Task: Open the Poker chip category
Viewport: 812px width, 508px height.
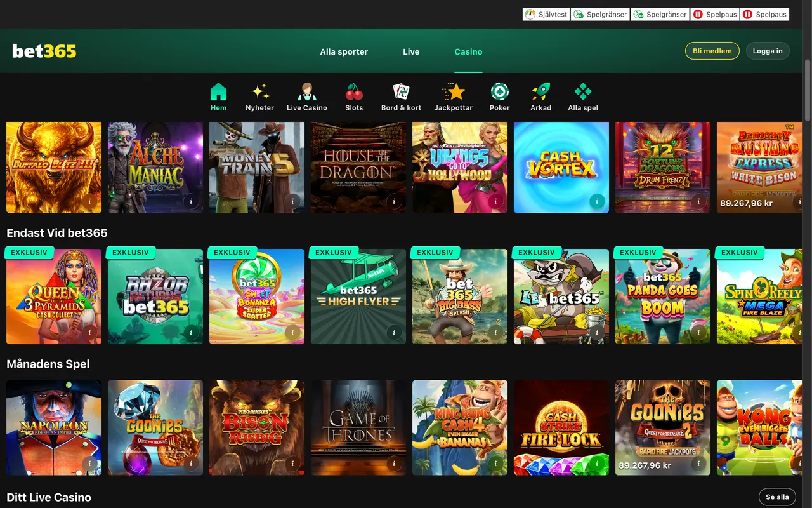Action: pos(500,97)
